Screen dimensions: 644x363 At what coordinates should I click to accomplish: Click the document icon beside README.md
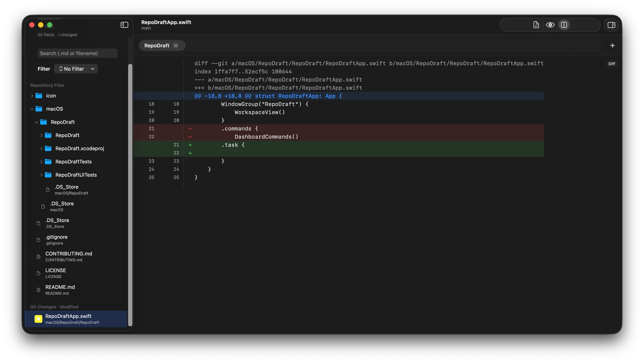pos(38,290)
